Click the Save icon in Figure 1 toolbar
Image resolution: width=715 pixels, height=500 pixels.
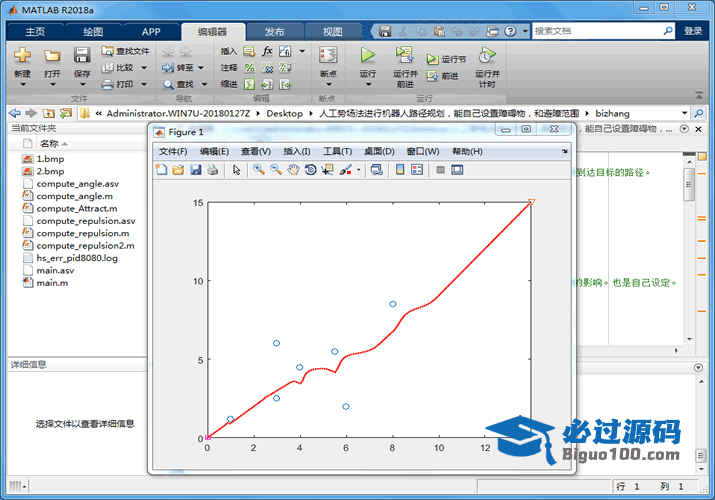pyautogui.click(x=196, y=170)
